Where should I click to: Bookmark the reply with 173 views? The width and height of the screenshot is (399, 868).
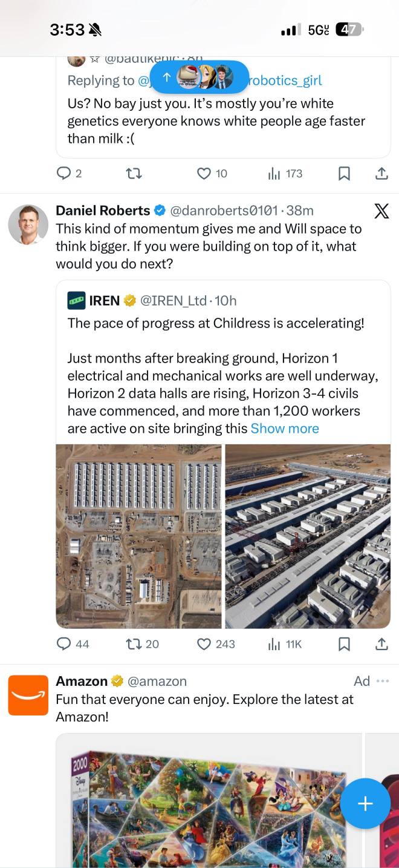pos(344,174)
